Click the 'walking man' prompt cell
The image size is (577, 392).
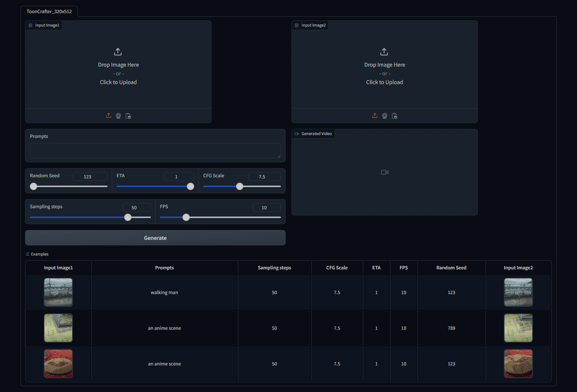coord(165,292)
